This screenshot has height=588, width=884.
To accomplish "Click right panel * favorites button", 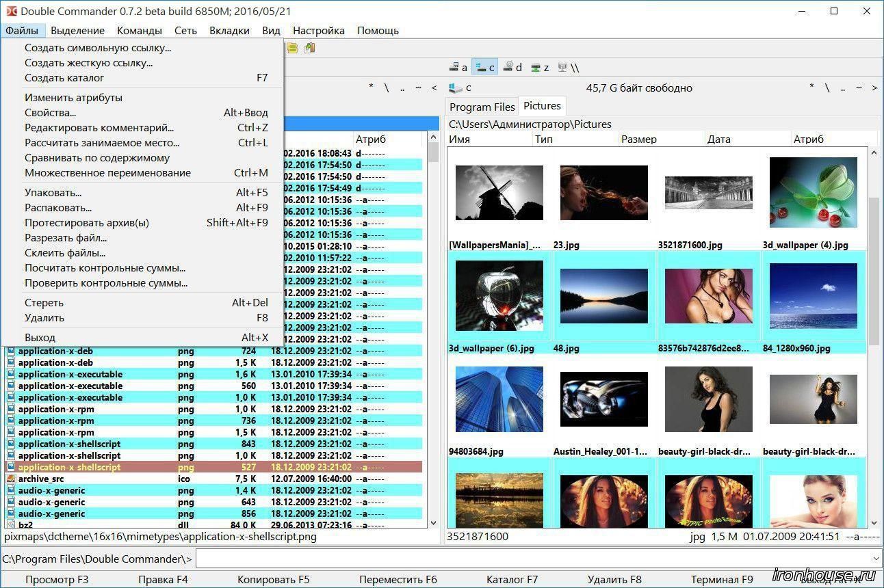I will click(812, 88).
